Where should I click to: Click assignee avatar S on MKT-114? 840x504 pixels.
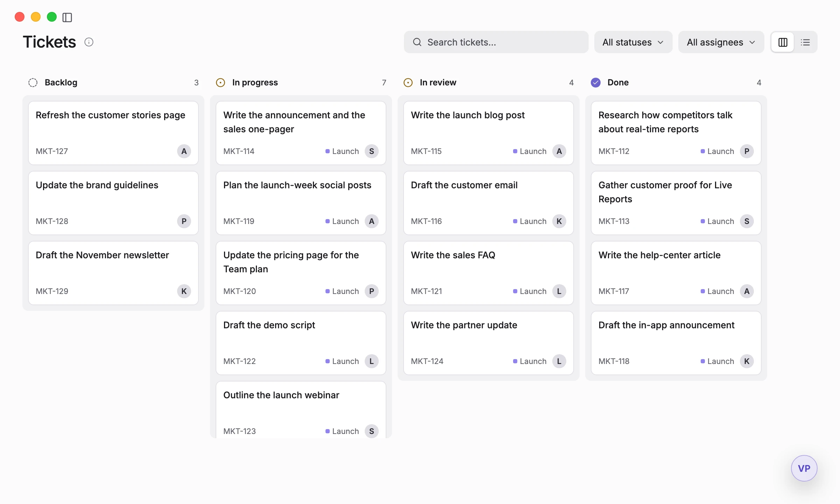(372, 151)
